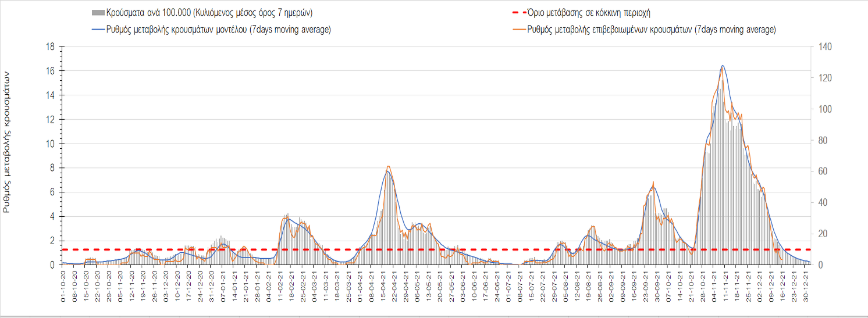Click the orange line peak in April 2021

(x=388, y=166)
